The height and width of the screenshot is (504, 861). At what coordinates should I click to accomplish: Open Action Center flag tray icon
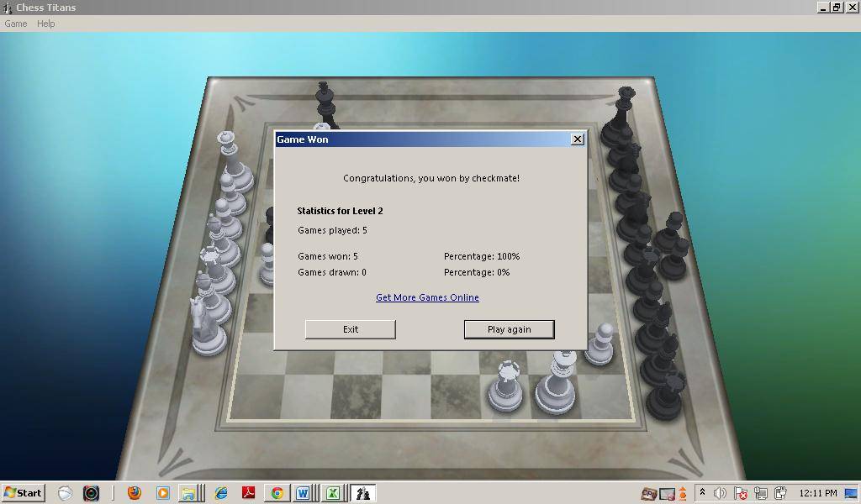pos(740,493)
